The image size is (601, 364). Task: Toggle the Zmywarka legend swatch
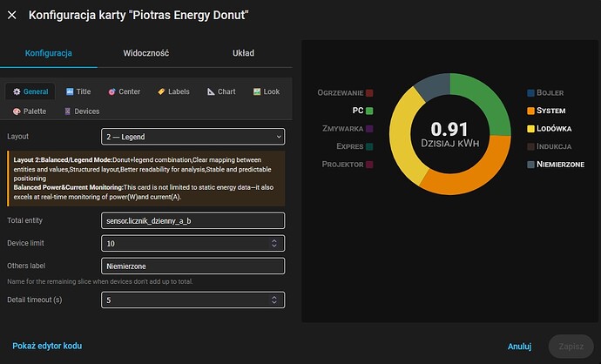[369, 129]
